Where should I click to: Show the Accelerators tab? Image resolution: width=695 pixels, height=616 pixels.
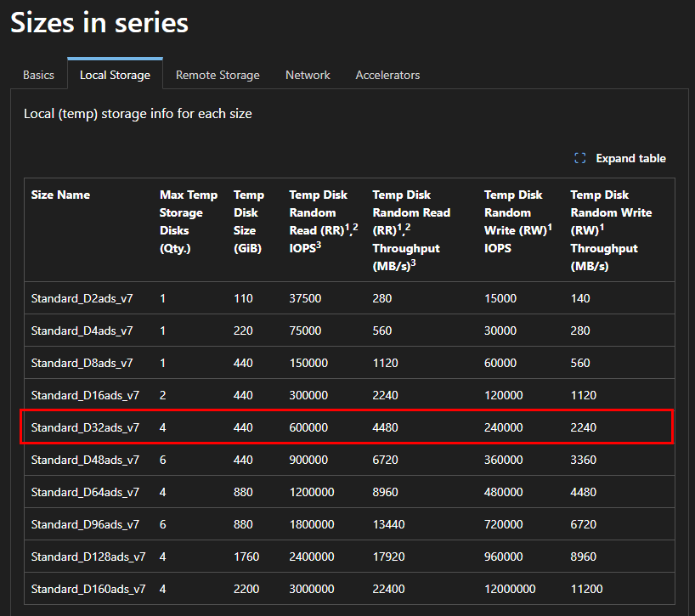click(387, 75)
